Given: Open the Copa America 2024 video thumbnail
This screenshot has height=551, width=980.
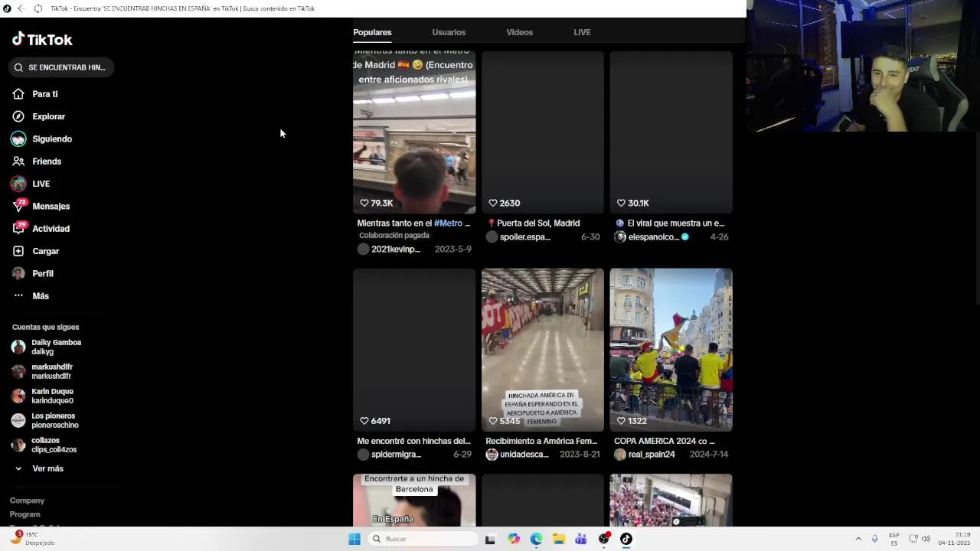Looking at the screenshot, I should [671, 350].
